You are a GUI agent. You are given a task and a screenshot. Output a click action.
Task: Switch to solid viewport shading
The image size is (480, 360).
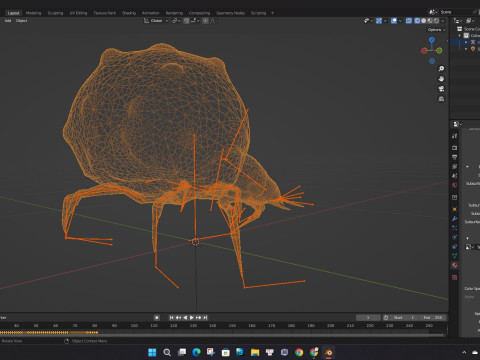point(424,21)
